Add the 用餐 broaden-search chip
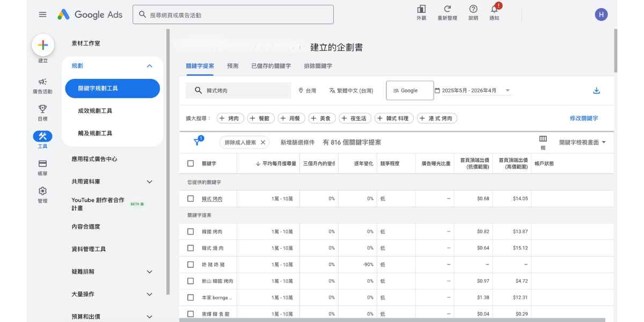The image size is (644, 322). click(291, 118)
